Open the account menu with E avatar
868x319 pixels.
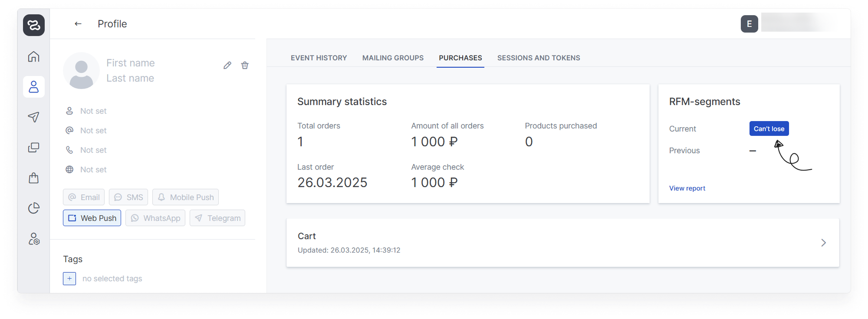pos(750,24)
